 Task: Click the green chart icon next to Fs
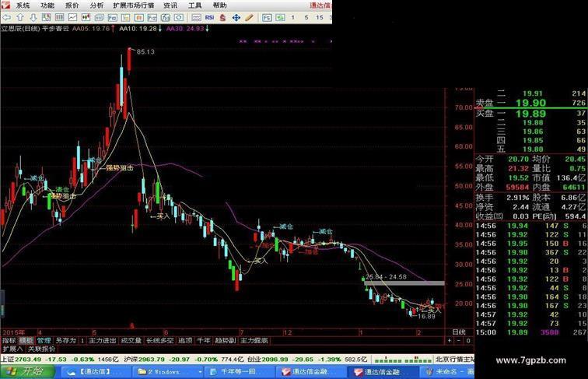[280, 18]
